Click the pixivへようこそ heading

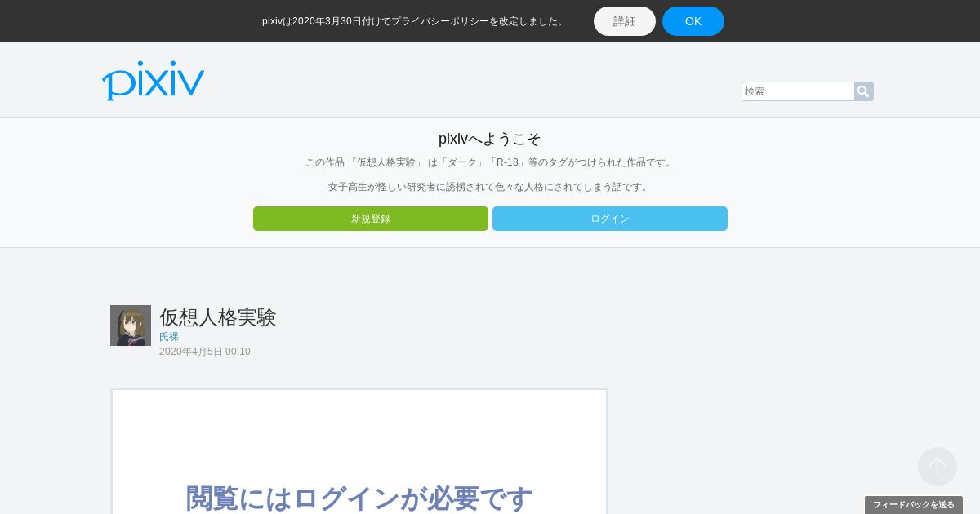[490, 139]
